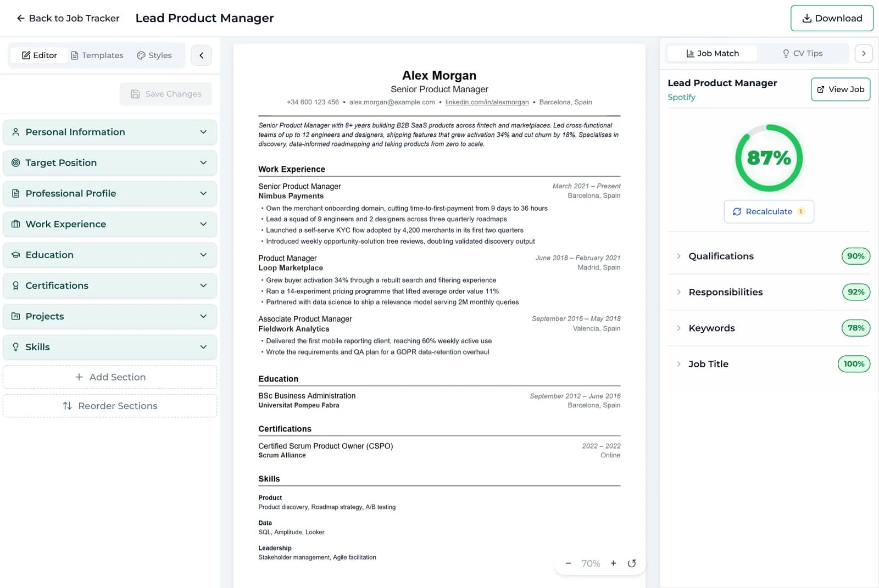
Task: Add a new CV section
Action: (x=110, y=377)
